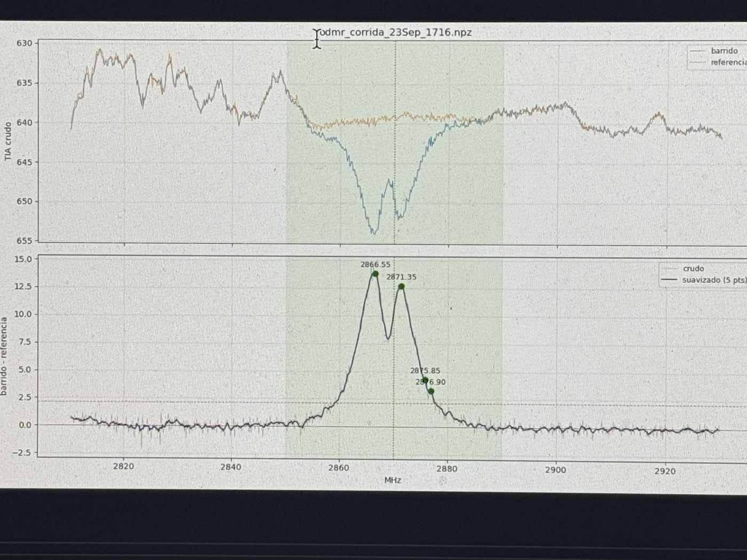The height and width of the screenshot is (560, 747).
Task: Click the green peak marker at 2871.35
Action: (x=401, y=286)
